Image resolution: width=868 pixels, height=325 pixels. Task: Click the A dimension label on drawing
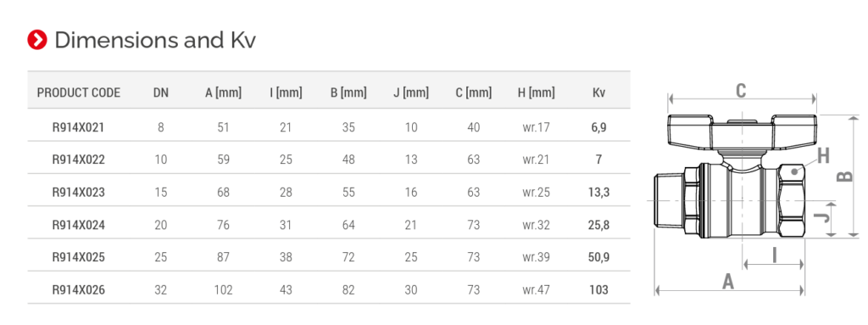point(728,282)
